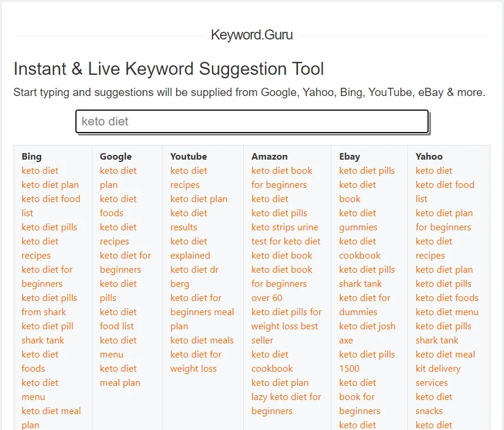Click 'keto diet foods' under Bing
Viewport: 504px width, 430px height.
click(x=40, y=362)
